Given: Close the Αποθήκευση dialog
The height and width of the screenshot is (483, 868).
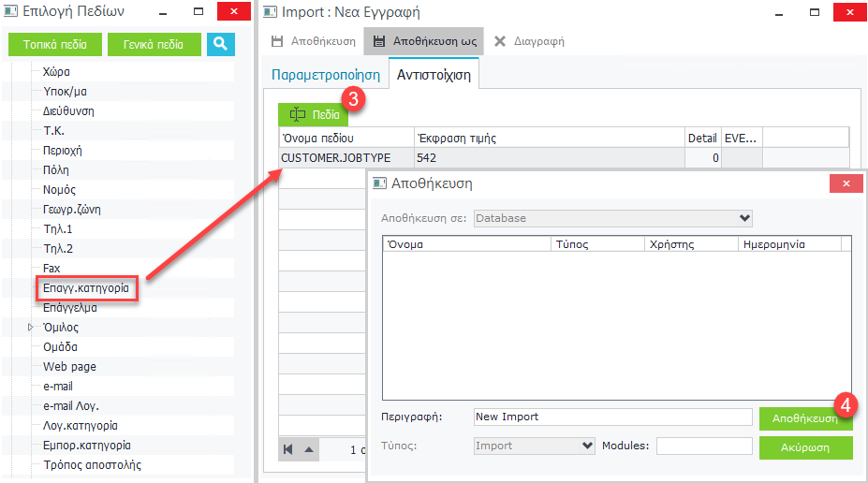Looking at the screenshot, I should (846, 183).
